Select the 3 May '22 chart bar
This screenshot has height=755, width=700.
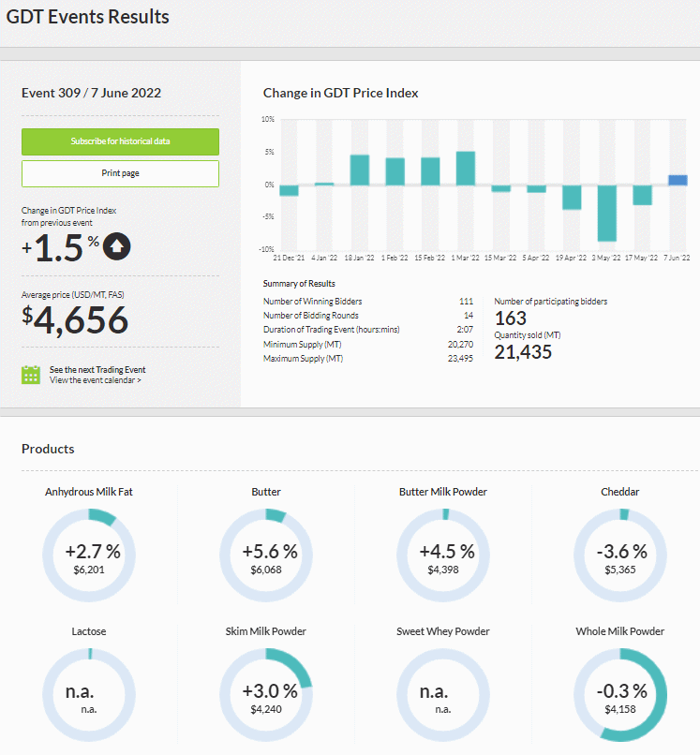click(x=607, y=214)
